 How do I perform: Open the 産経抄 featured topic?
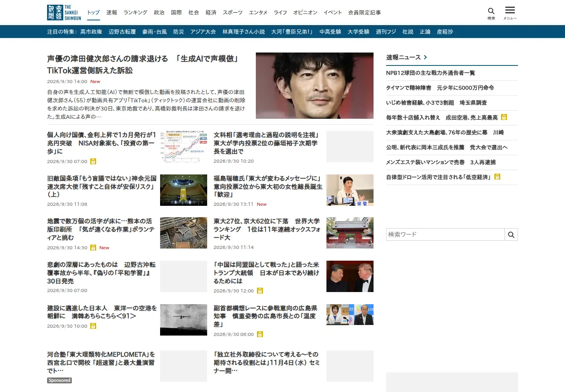pyautogui.click(x=445, y=32)
